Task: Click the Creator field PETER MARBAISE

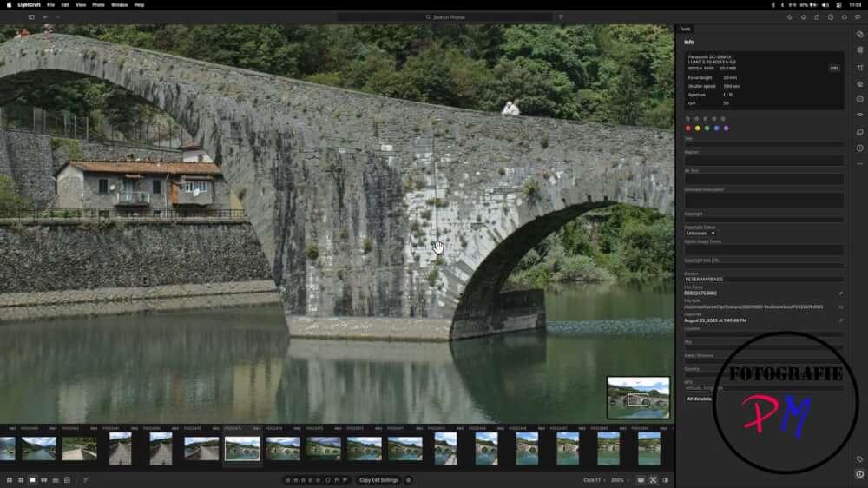Action: pyautogui.click(x=764, y=280)
